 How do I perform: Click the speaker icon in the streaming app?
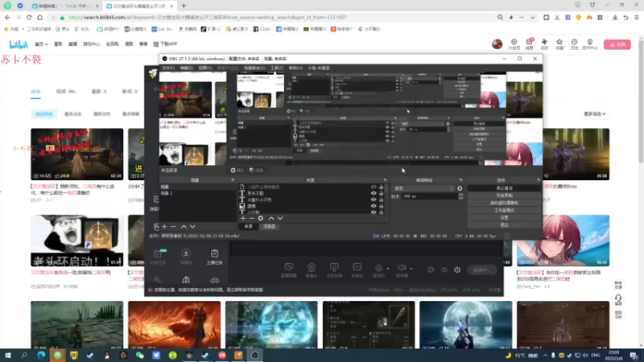pyautogui.click(x=402, y=268)
